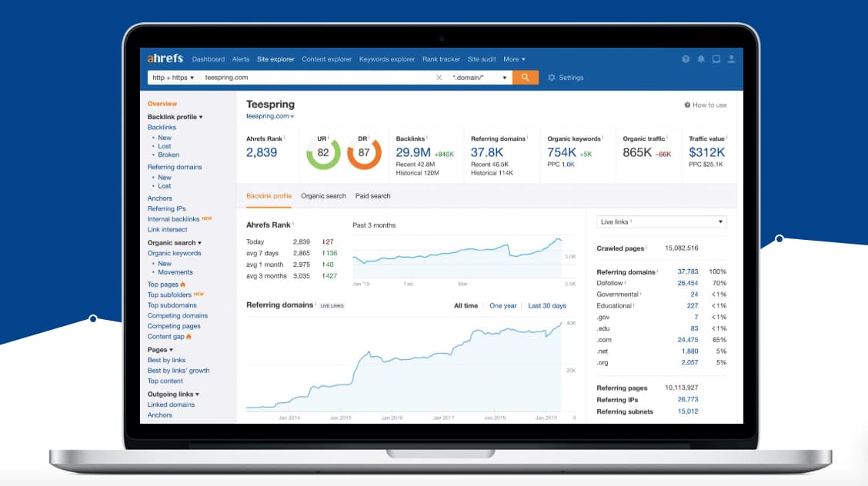Open the help question mark icon
This screenshot has width=868, height=486.
pos(686,59)
